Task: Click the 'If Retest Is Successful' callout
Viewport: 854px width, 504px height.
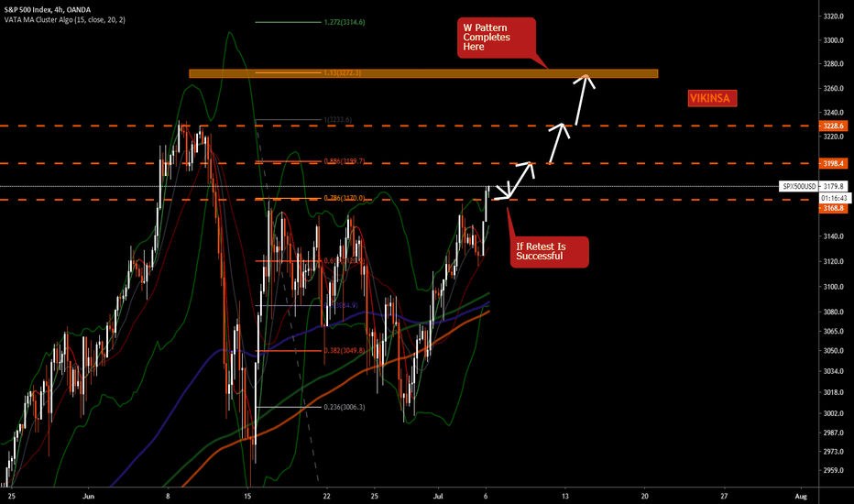Action: pyautogui.click(x=549, y=252)
